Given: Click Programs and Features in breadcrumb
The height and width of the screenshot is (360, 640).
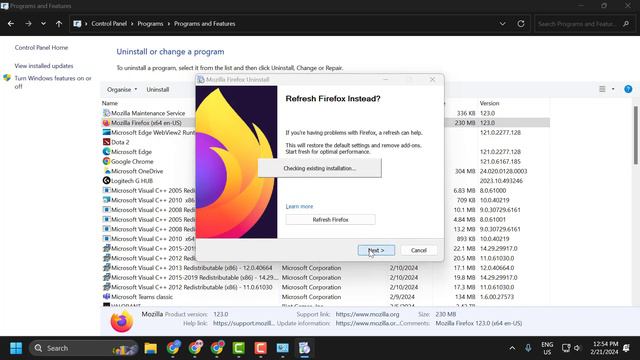Looking at the screenshot, I should (204, 24).
